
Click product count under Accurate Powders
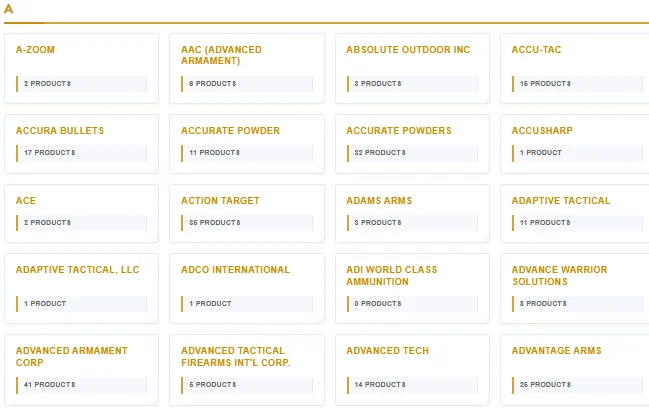pos(380,153)
